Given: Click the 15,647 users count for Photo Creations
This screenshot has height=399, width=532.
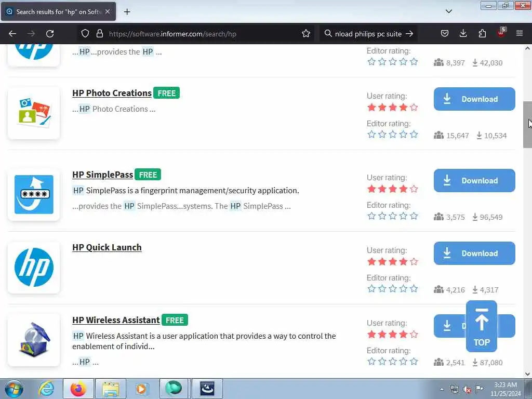Looking at the screenshot, I should 451,136.
